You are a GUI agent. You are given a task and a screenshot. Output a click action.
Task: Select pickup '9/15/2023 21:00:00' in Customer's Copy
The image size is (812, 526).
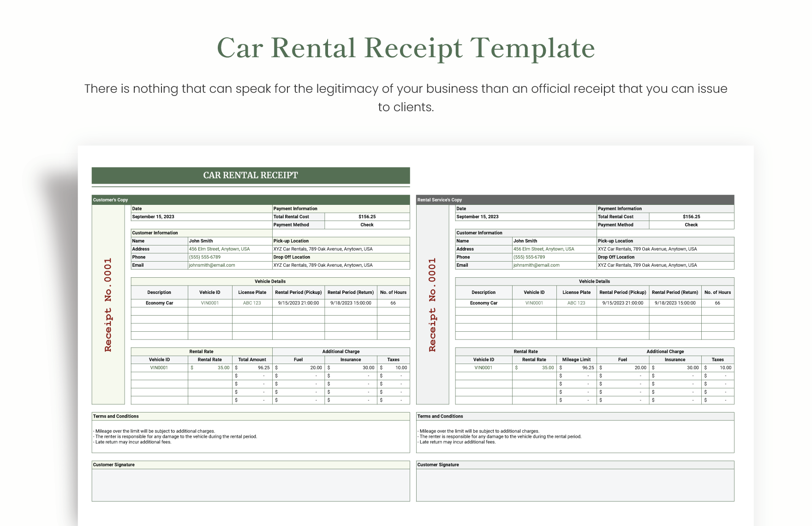[x=299, y=303]
